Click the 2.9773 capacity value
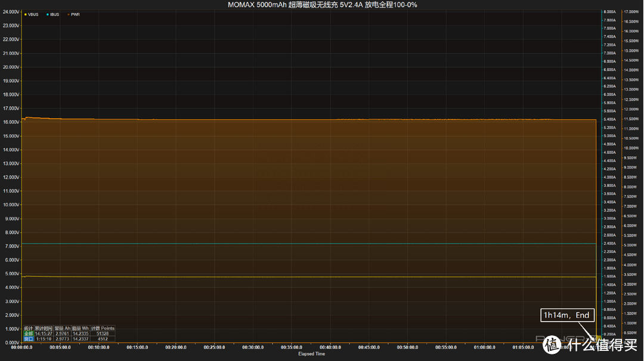The height and width of the screenshot is (361, 644). [x=63, y=339]
